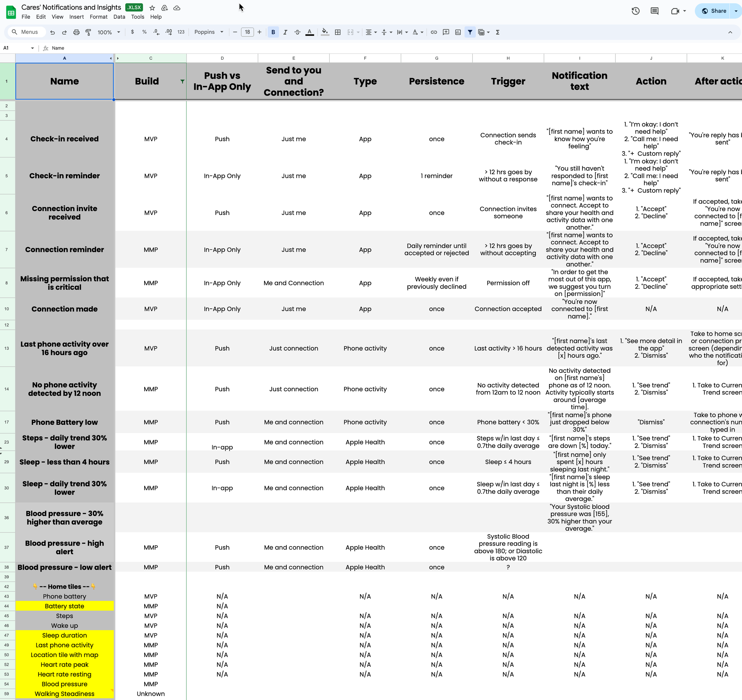
Task: Open the comments panel icon
Action: tap(654, 11)
